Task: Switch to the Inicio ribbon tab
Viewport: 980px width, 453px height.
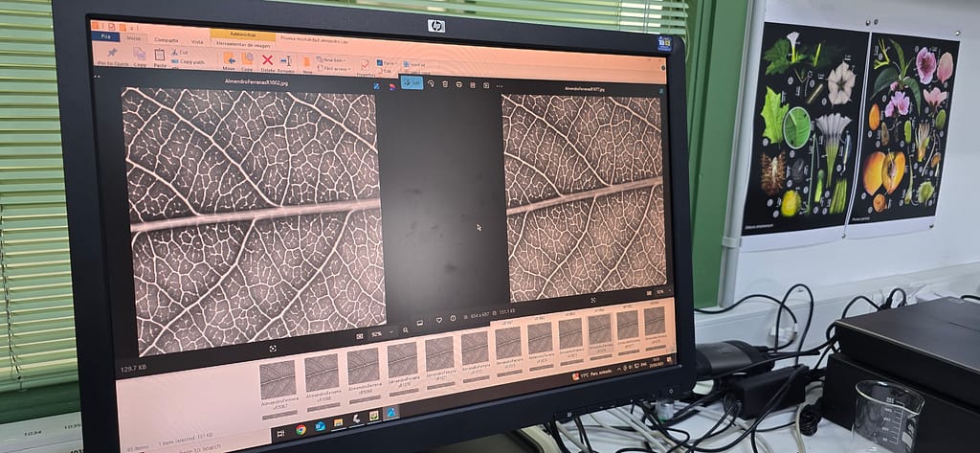Action: pyautogui.click(x=134, y=37)
